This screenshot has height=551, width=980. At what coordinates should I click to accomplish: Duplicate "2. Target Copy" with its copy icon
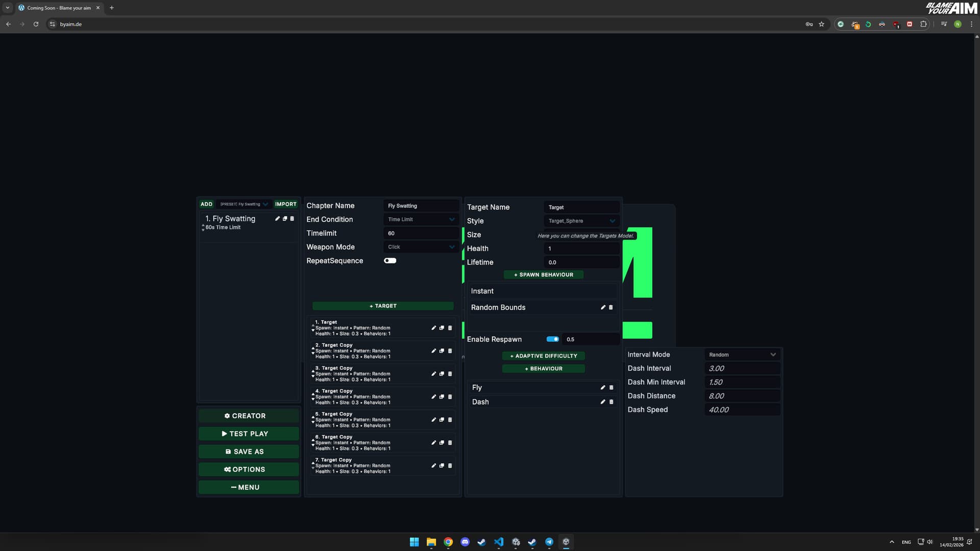tap(442, 351)
